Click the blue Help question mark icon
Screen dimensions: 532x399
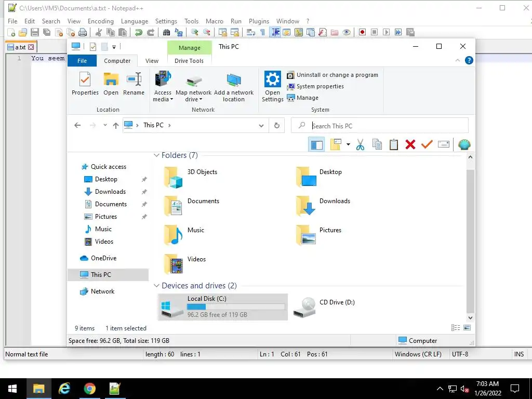[469, 60]
